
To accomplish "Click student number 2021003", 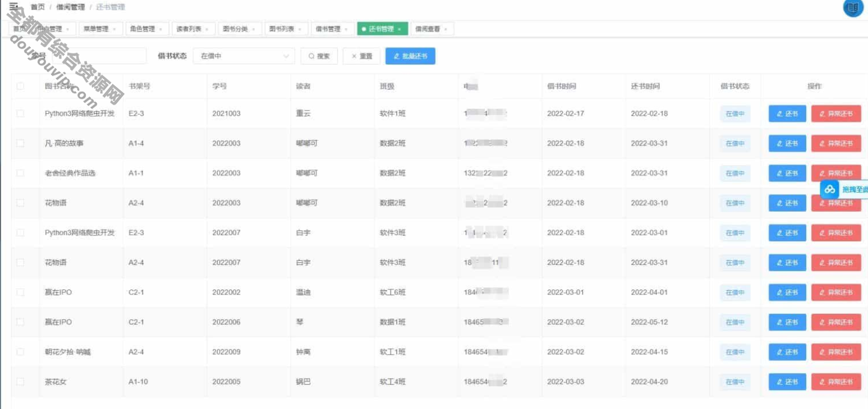I will point(226,113).
